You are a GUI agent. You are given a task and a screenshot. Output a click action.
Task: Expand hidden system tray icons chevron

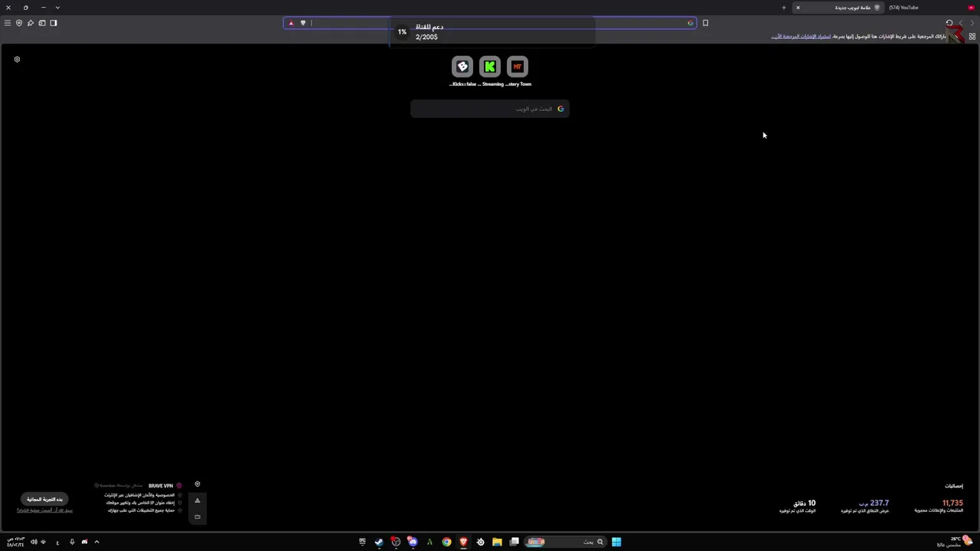[x=96, y=542]
